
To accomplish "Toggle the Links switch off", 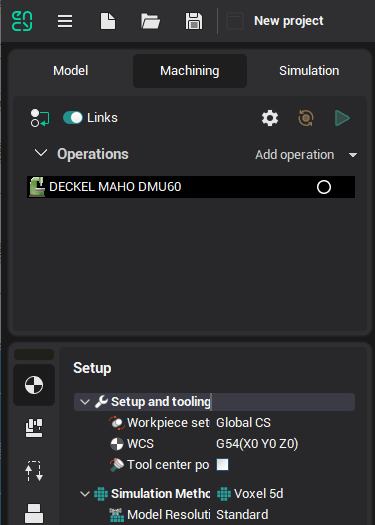I will (x=73, y=118).
